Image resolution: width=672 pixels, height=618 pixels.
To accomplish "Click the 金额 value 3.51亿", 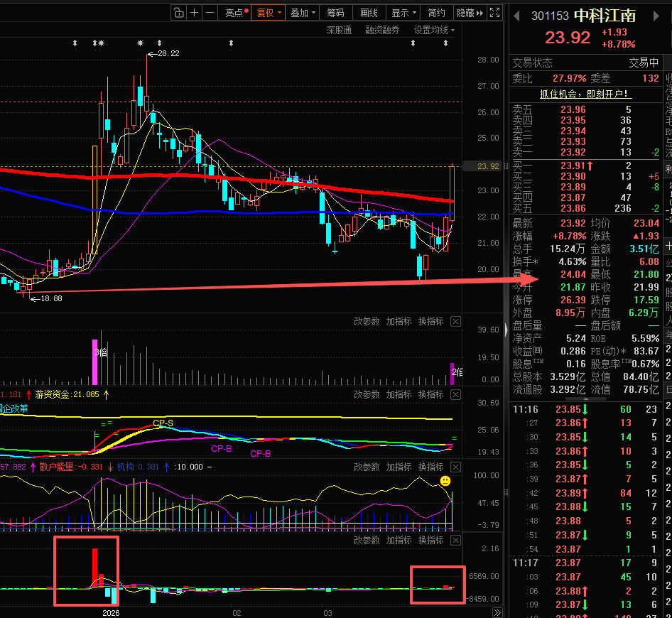I will (644, 249).
